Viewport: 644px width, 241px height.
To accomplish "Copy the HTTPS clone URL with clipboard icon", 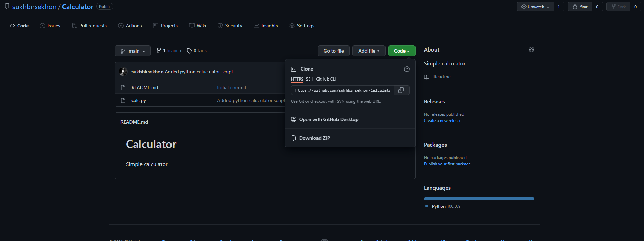I will point(401,90).
